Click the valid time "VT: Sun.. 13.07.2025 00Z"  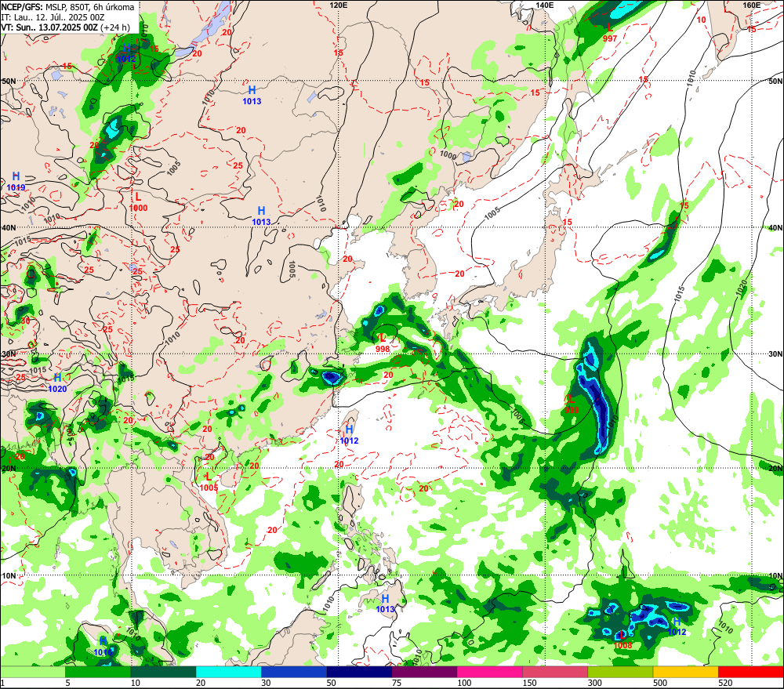pyautogui.click(x=49, y=27)
